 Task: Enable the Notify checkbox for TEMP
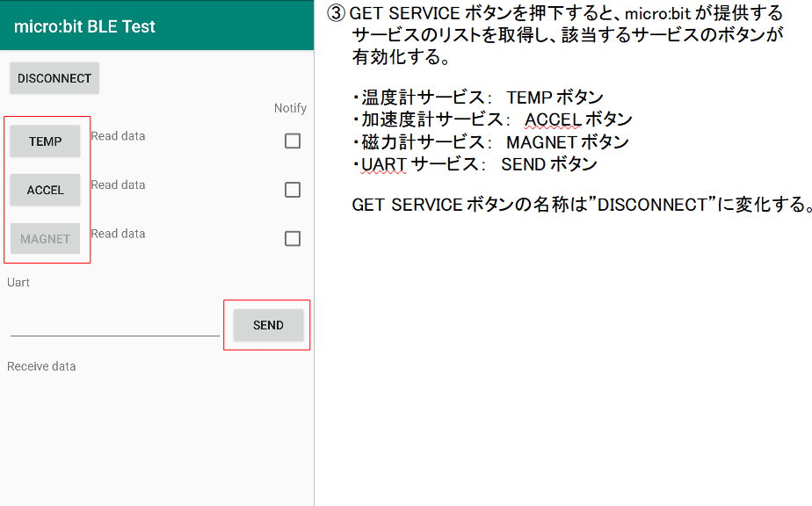293,141
